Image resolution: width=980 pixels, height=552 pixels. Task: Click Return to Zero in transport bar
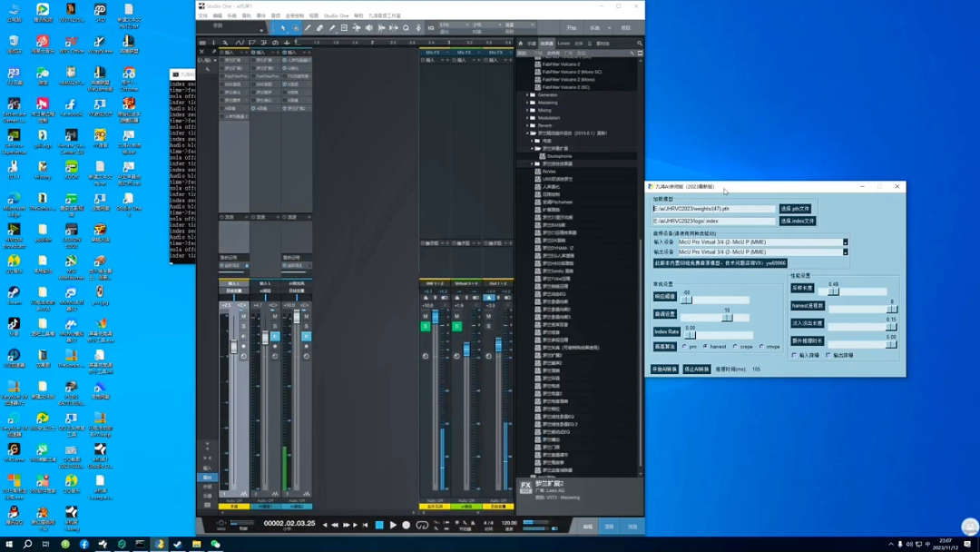coord(366,525)
